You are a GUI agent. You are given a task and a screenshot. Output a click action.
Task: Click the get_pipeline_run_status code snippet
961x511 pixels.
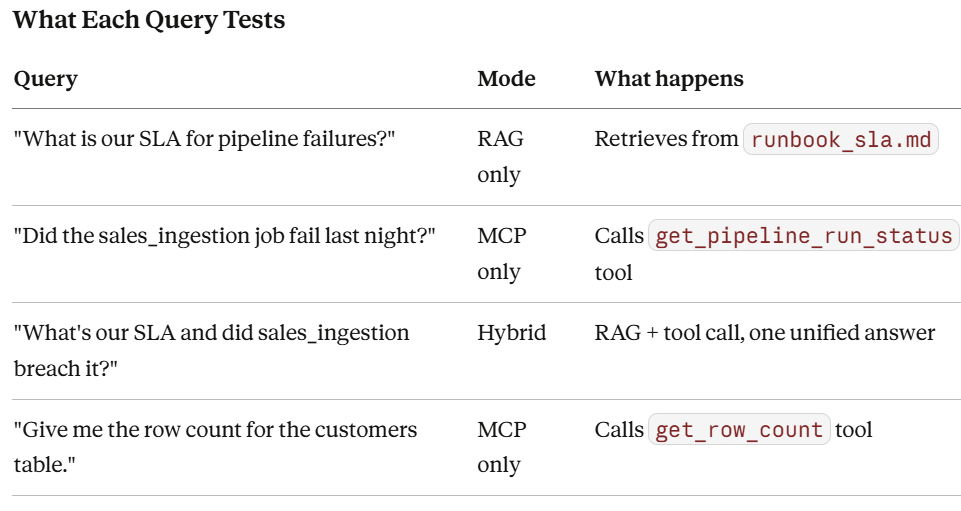(x=803, y=236)
